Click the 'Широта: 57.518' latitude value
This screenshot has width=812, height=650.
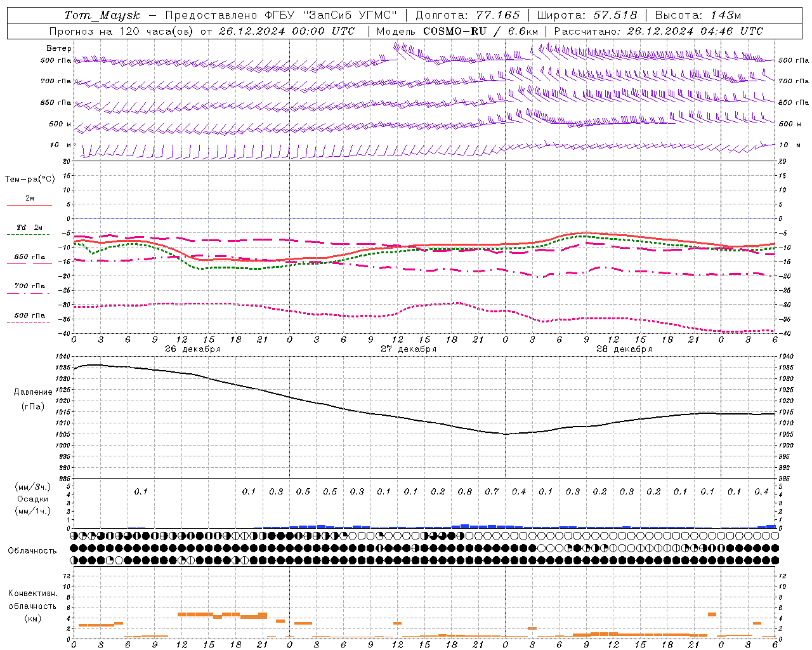click(587, 15)
